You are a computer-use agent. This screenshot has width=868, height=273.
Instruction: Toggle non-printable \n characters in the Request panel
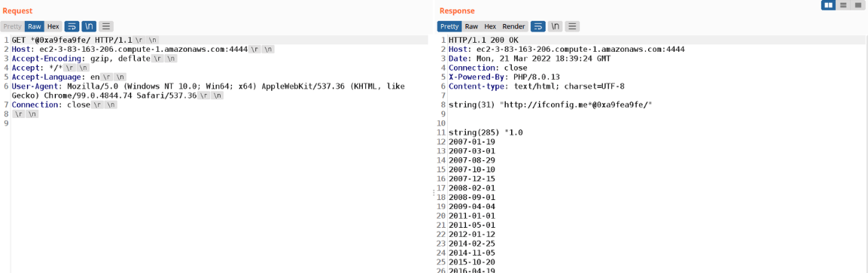coord(89,26)
